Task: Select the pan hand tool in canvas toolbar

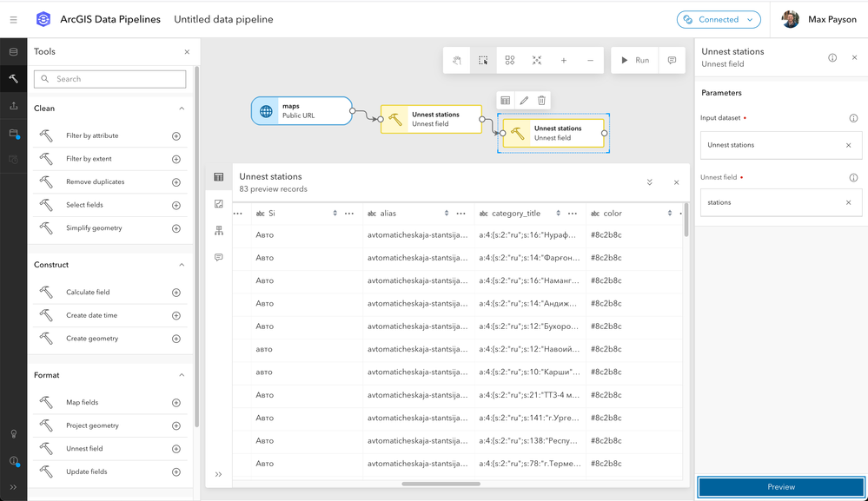Action: tap(457, 60)
